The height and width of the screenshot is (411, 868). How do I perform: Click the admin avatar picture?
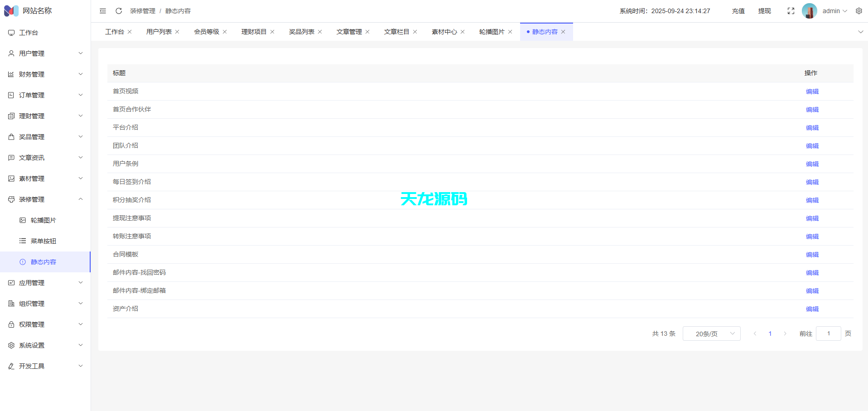(809, 10)
